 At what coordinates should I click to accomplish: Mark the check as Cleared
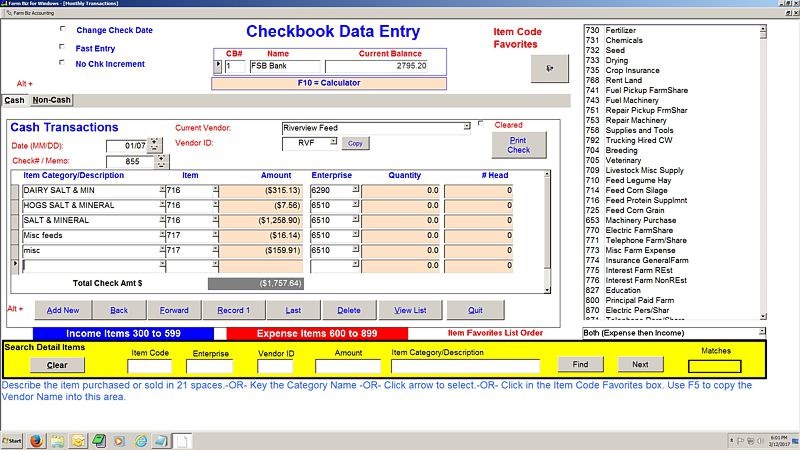(x=481, y=123)
